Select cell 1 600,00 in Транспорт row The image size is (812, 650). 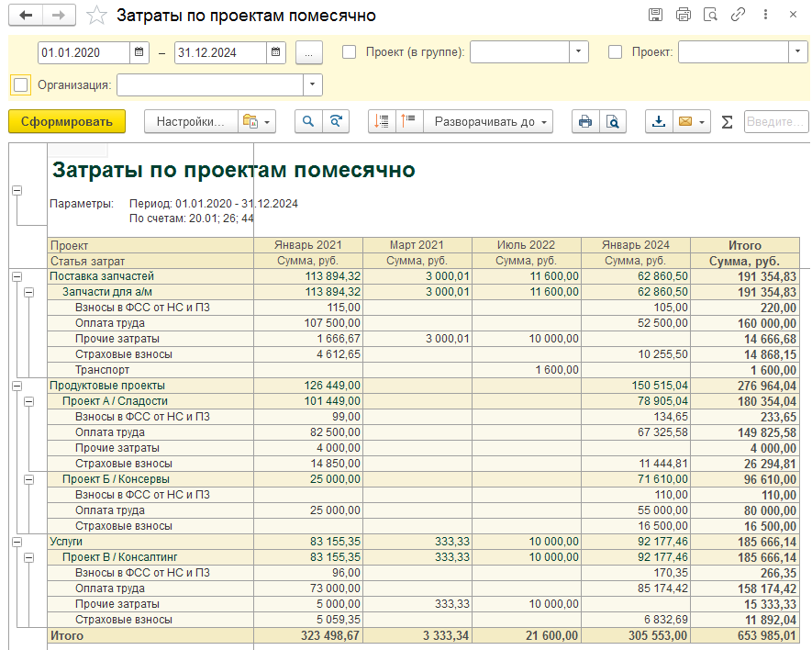click(x=527, y=370)
